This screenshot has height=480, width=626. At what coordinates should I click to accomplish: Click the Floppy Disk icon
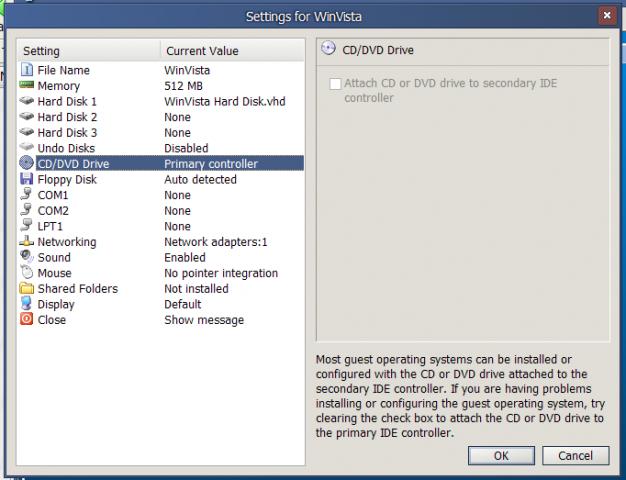pos(27,179)
